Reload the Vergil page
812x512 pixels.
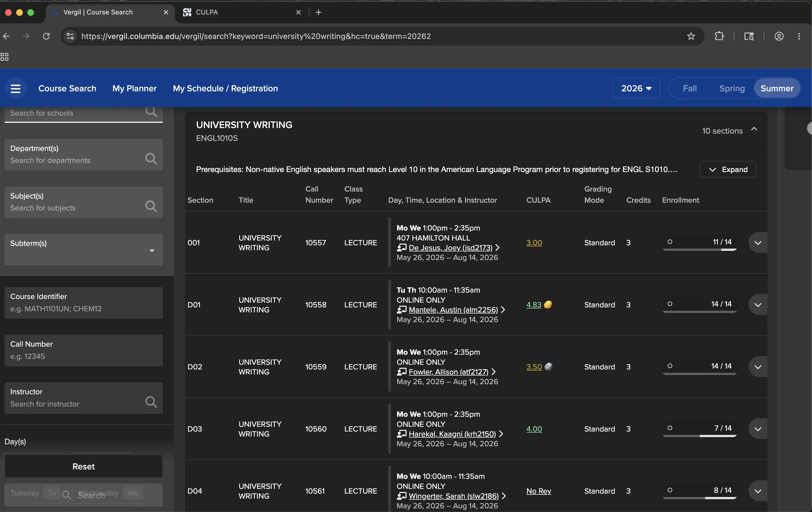(46, 36)
